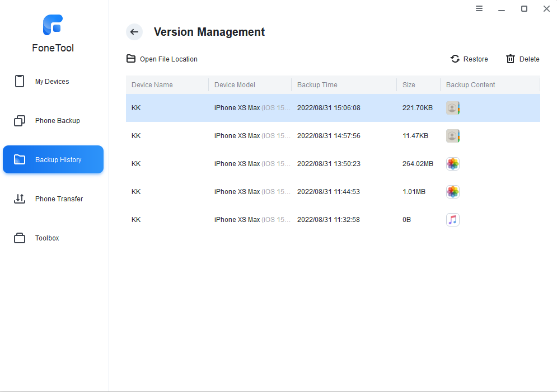Click the Delete trash can icon
Screen dimensions: 557x392
click(x=511, y=59)
